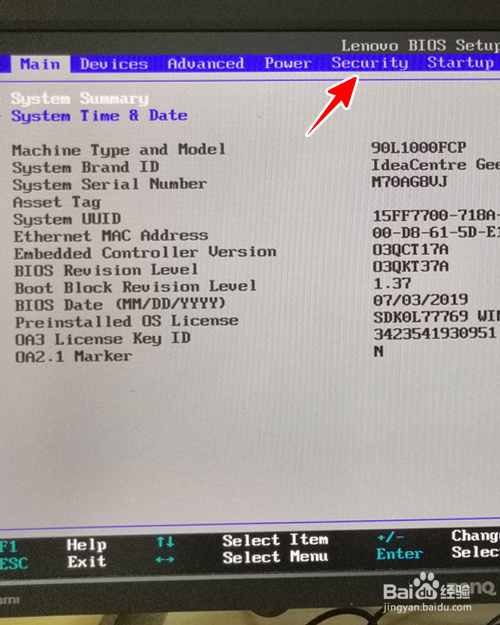Viewport: 500px width, 625px height.
Task: Click the UUID value 15FF7700-718A
Action: coord(435,216)
